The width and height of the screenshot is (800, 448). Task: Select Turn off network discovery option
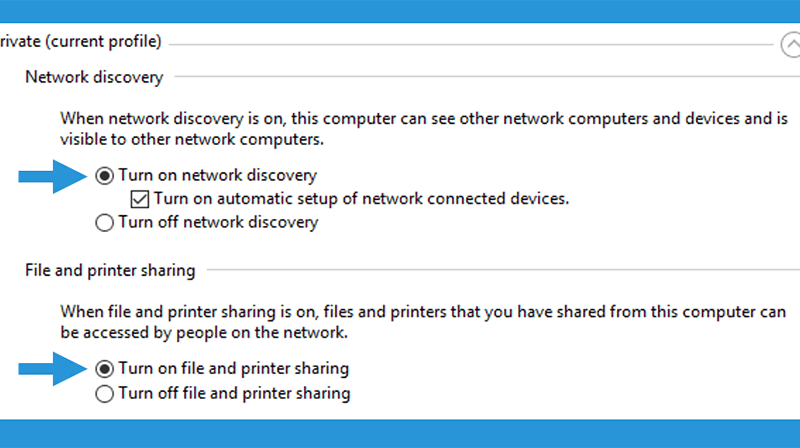tap(105, 223)
